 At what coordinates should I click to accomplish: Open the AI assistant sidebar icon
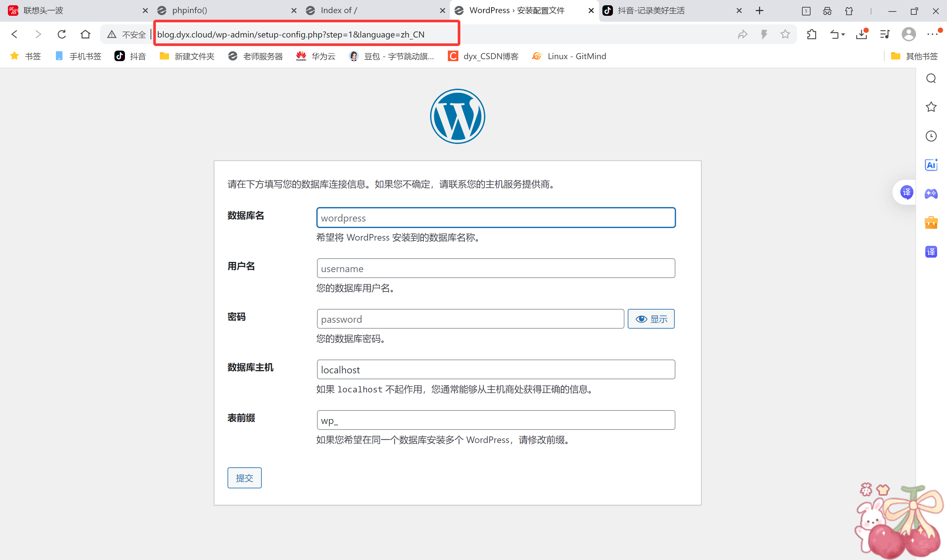(x=931, y=165)
